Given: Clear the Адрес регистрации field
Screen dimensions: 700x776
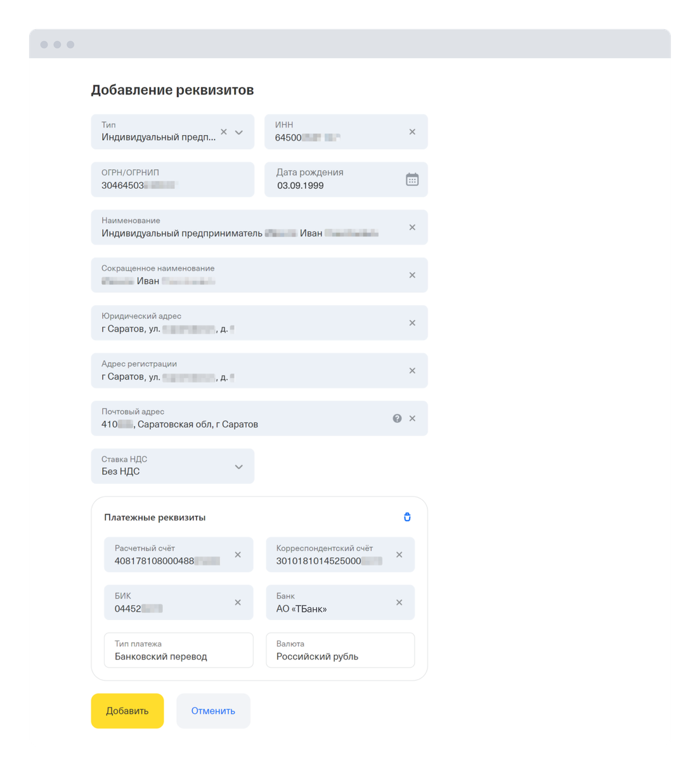Looking at the screenshot, I should pos(412,370).
